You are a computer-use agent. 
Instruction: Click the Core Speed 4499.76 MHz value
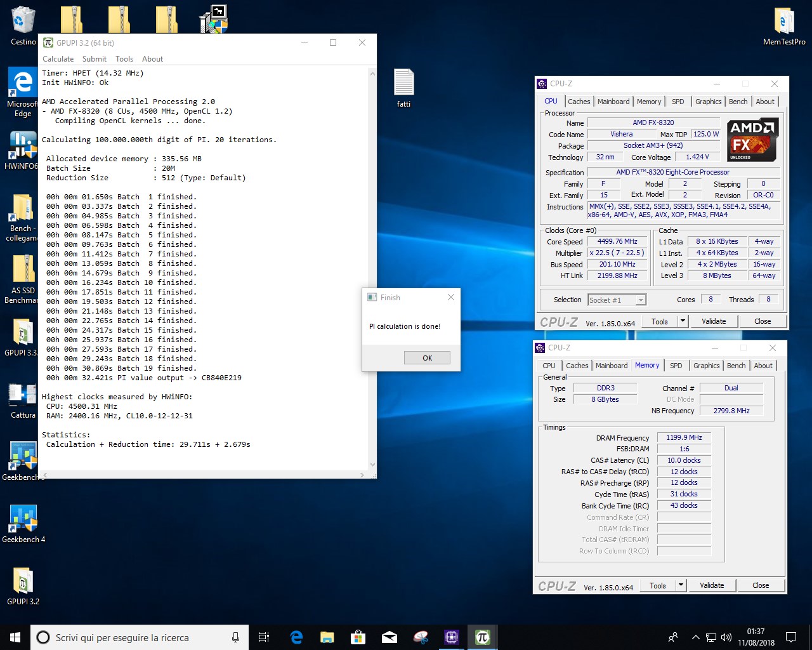617,241
